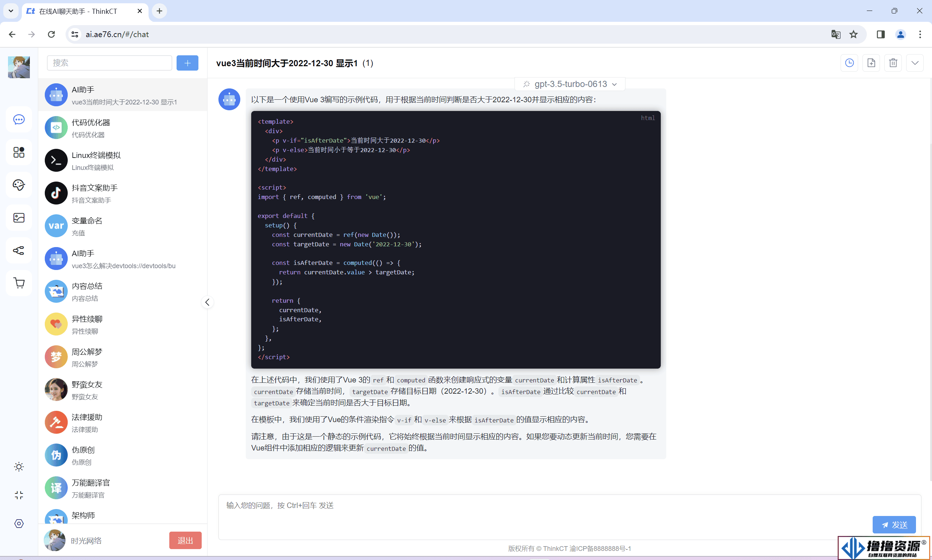
Task: Select the 野蛮女友 conversation
Action: (x=123, y=389)
